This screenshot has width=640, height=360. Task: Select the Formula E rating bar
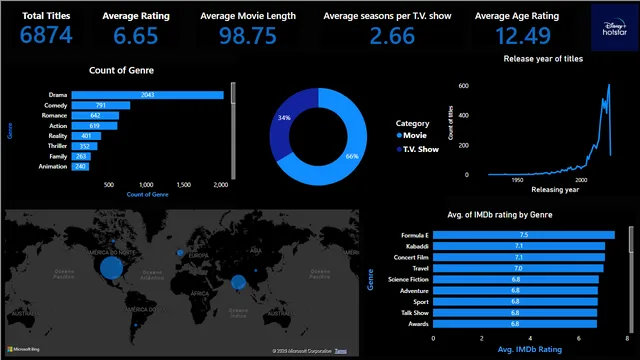coord(524,235)
